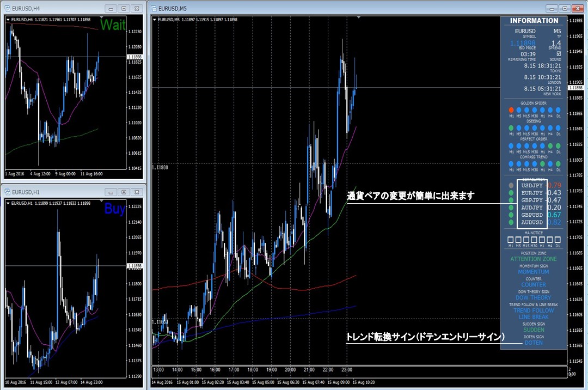
Task: Click the Dseeing M1 green indicator dot
Action: (511, 128)
